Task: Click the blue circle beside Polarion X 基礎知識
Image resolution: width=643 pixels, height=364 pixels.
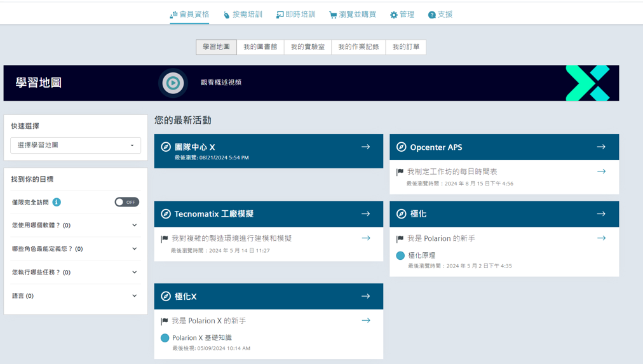Action: pyautogui.click(x=165, y=338)
